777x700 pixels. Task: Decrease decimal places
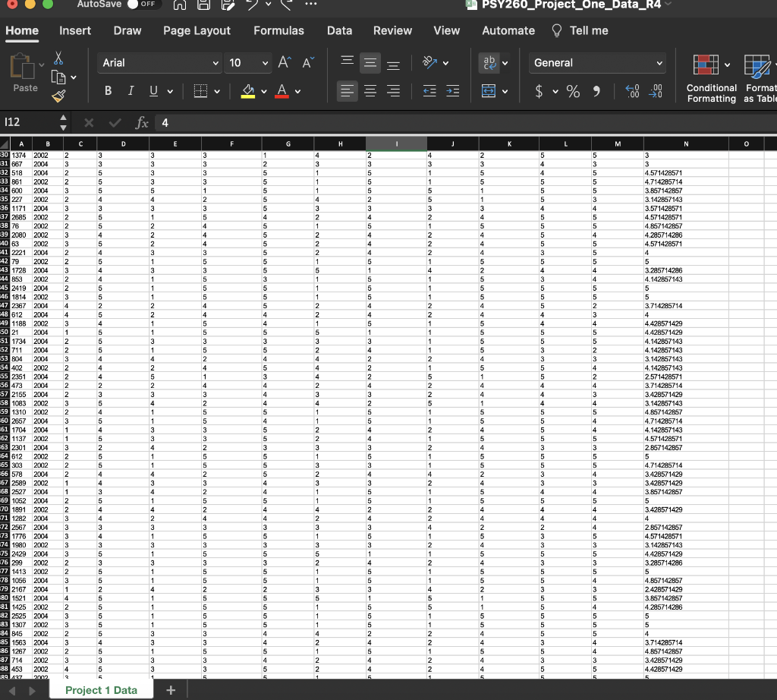point(656,91)
